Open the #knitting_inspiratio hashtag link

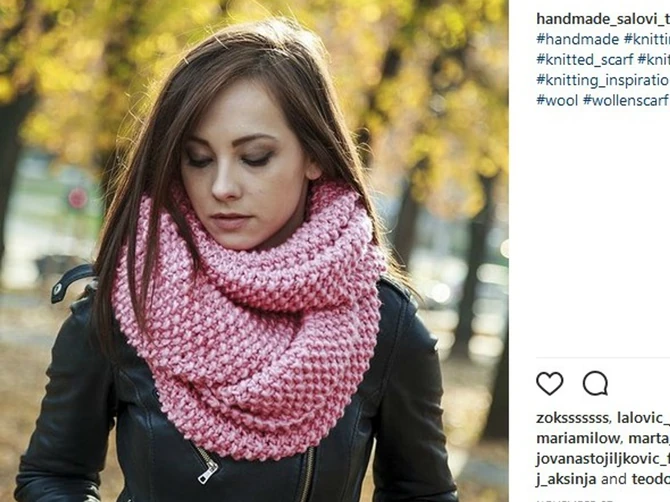(x=603, y=80)
